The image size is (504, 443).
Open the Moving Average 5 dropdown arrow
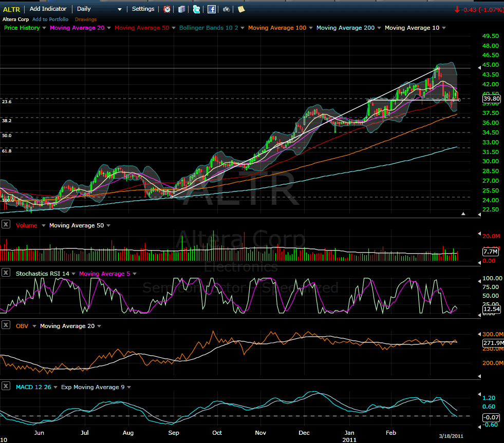pos(135,274)
